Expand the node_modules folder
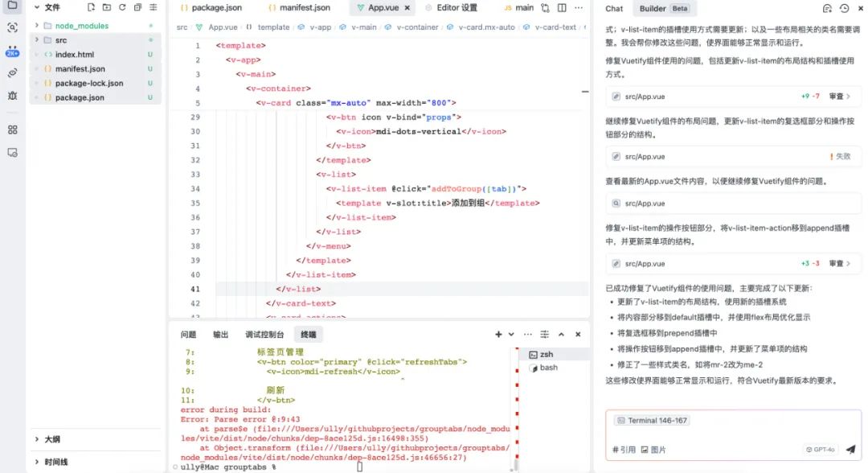Viewport: 868px width, 473px height. pos(36,26)
